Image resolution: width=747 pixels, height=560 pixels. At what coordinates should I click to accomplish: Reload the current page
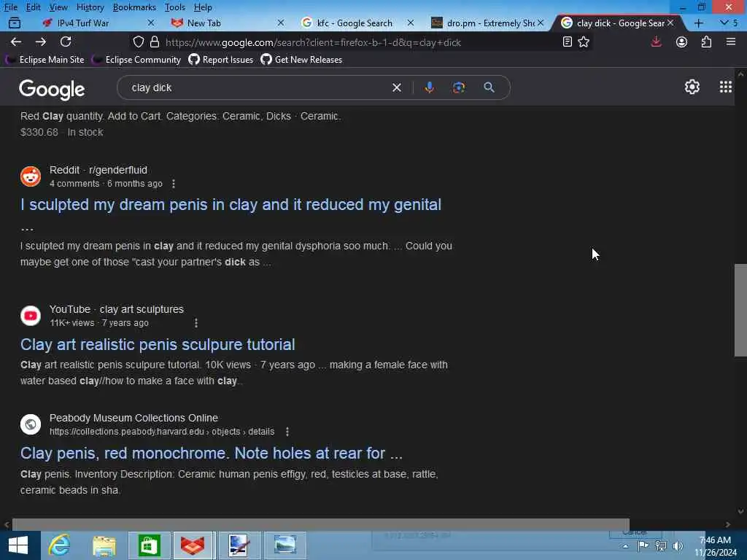tap(66, 42)
